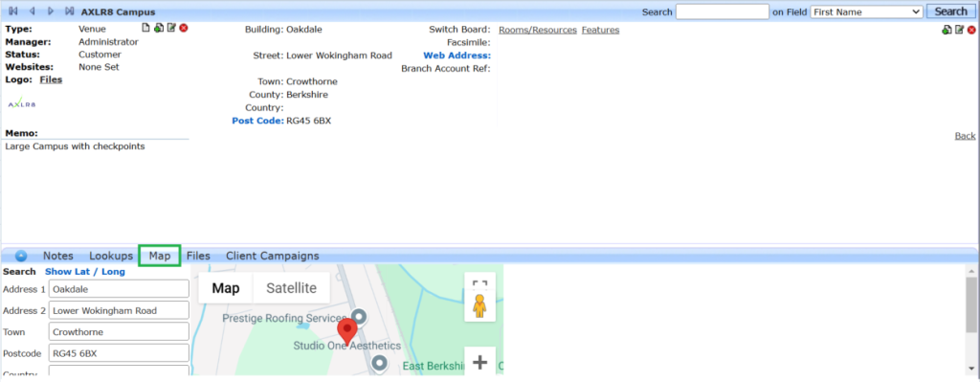Click the Street View pegman on the map
The width and height of the screenshot is (980, 382).
tap(480, 307)
